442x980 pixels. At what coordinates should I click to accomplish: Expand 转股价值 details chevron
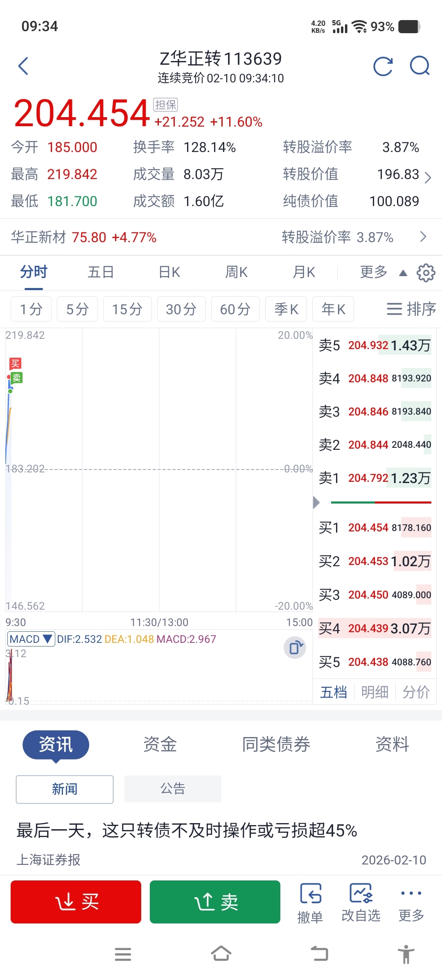(x=428, y=177)
